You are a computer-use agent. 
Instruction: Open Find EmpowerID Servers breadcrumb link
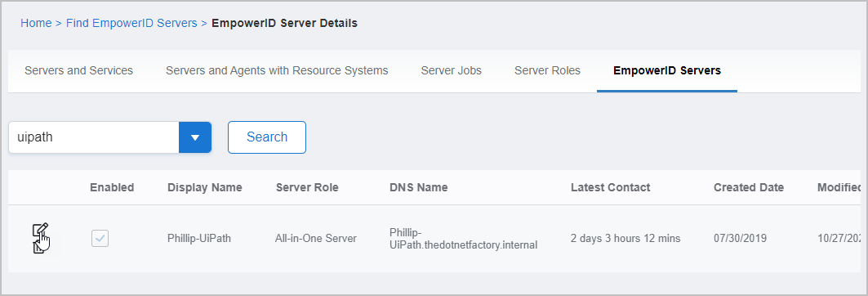131,23
